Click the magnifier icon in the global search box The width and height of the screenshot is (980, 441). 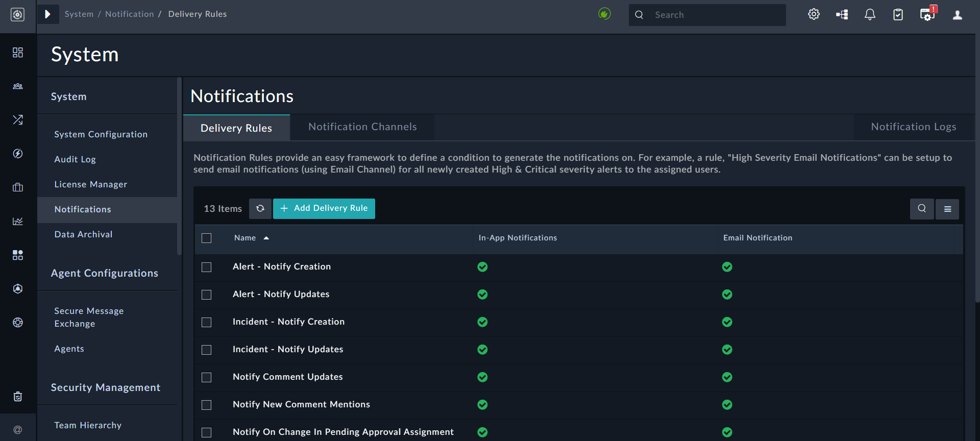click(639, 15)
